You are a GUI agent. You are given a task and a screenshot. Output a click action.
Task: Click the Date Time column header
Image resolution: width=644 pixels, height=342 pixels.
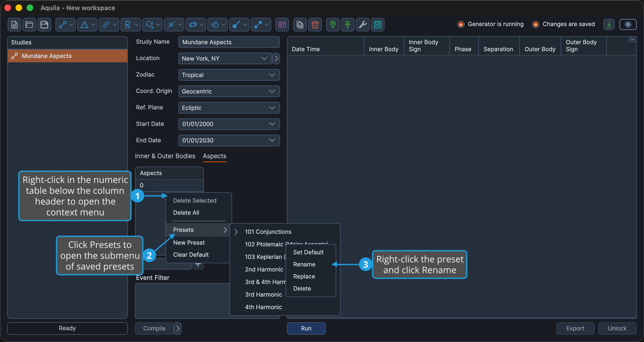326,46
